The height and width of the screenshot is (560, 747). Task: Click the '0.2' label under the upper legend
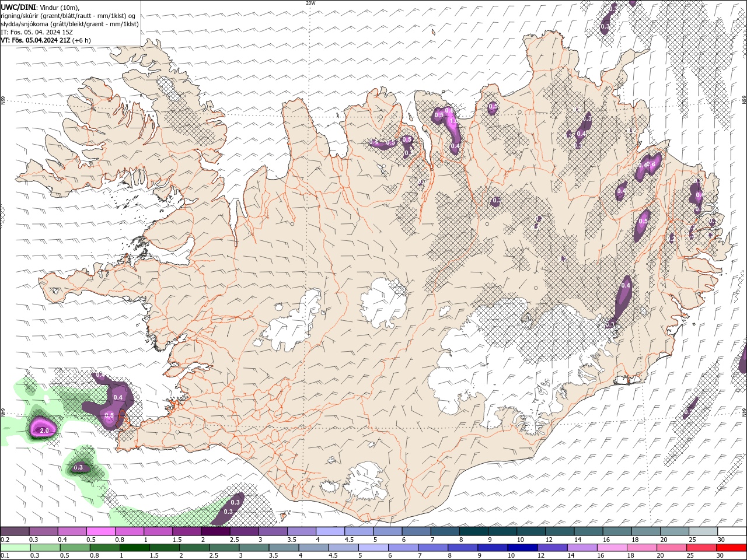tap(4, 540)
